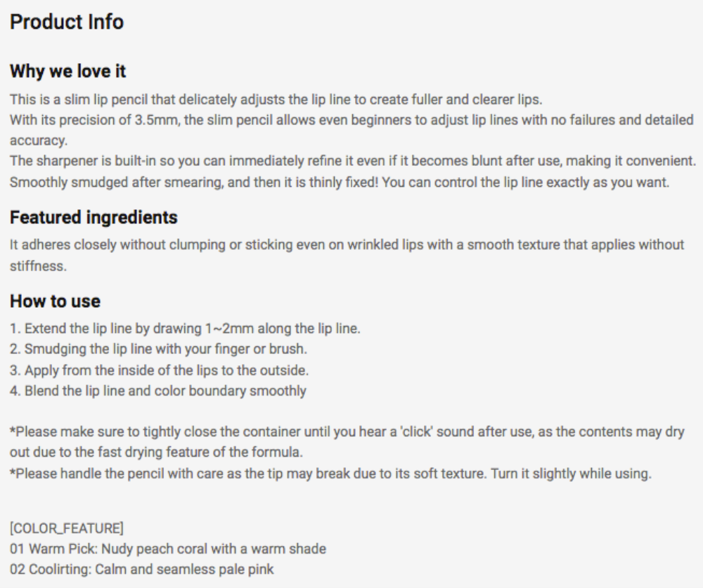Click the Product Info heading
The image size is (703, 588).
(67, 22)
